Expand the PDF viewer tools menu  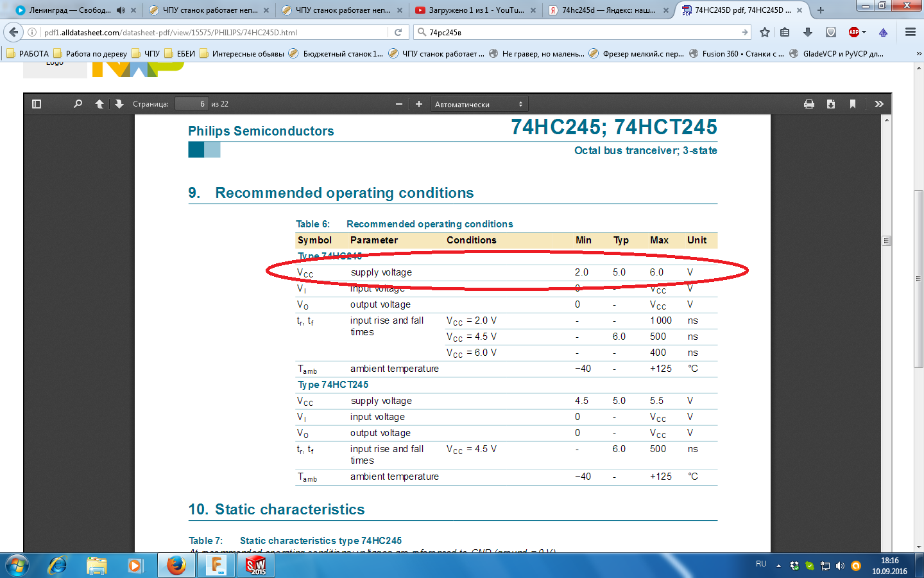click(x=879, y=104)
